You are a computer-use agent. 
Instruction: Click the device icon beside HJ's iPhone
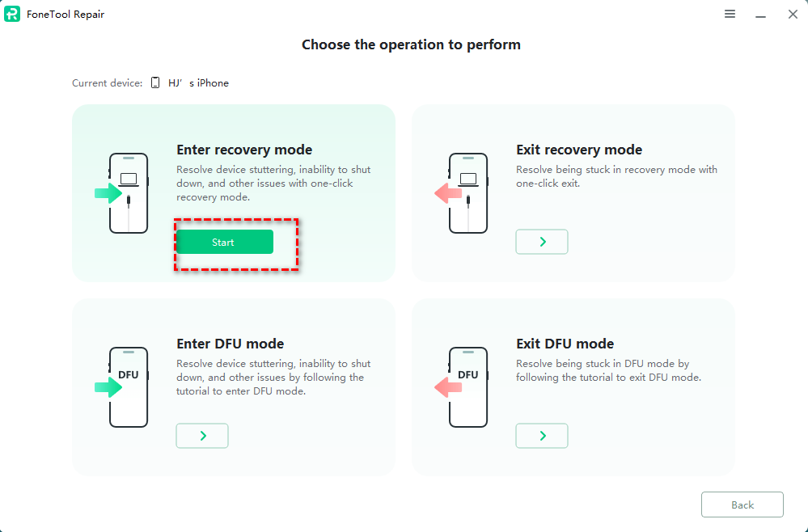click(155, 82)
